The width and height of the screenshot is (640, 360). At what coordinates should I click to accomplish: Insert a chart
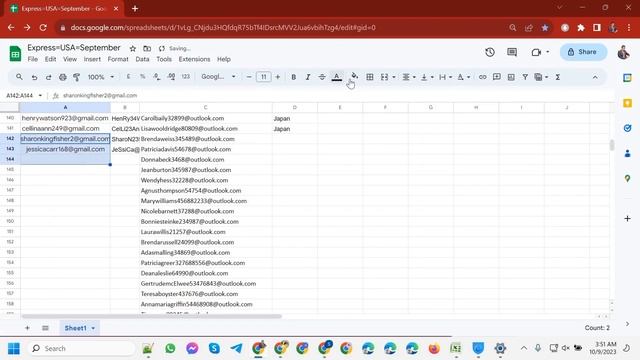[x=511, y=77]
